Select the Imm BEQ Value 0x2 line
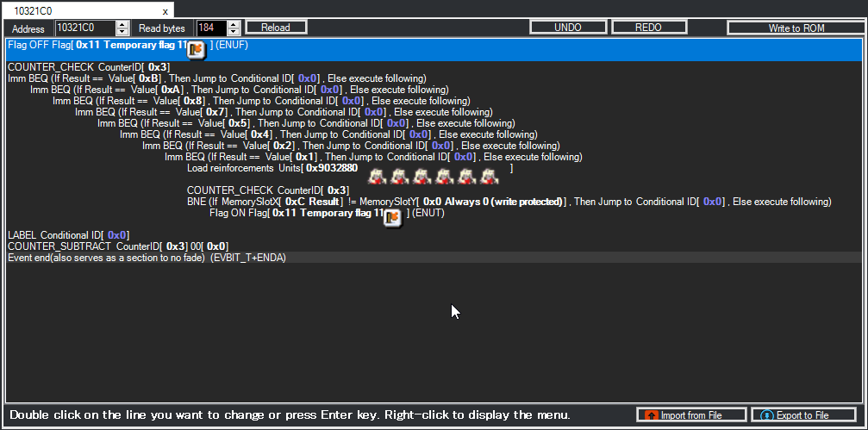This screenshot has width=868, height=430. point(434,146)
